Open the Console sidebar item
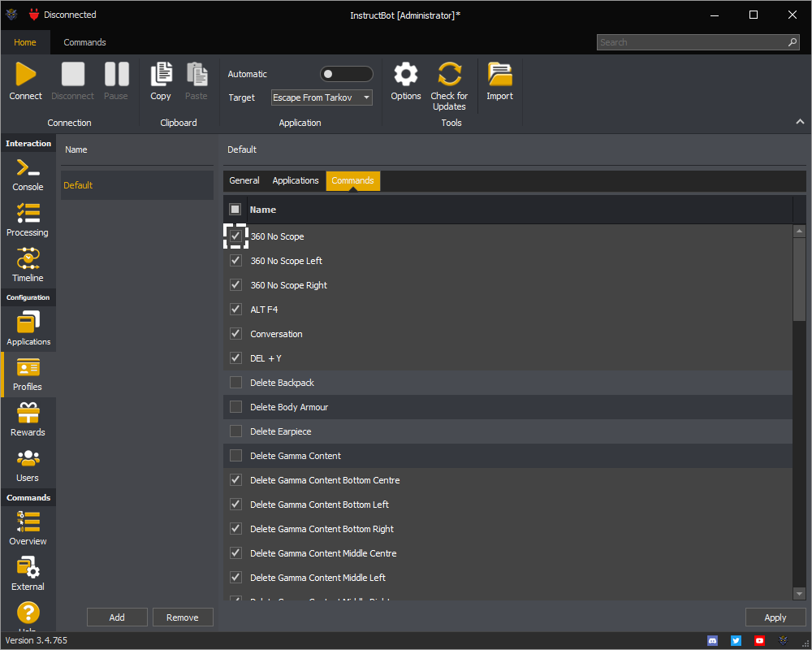This screenshot has width=812, height=650. pos(28,175)
